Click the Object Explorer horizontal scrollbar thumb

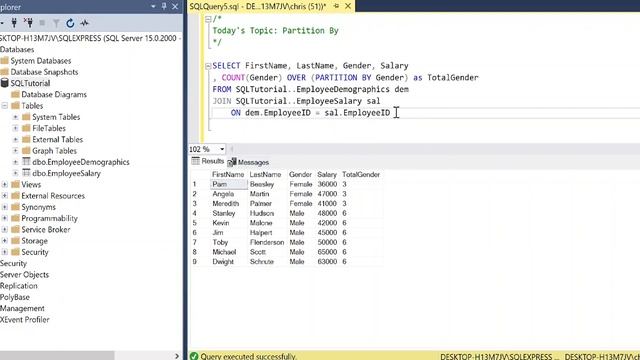coord(57,356)
